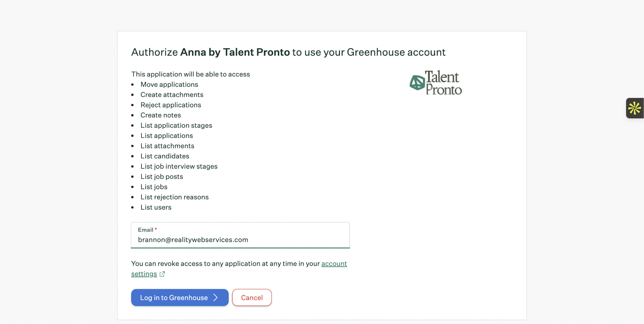The image size is (644, 324).
Task: Click the chevron arrow in Log in button
Action: click(216, 298)
